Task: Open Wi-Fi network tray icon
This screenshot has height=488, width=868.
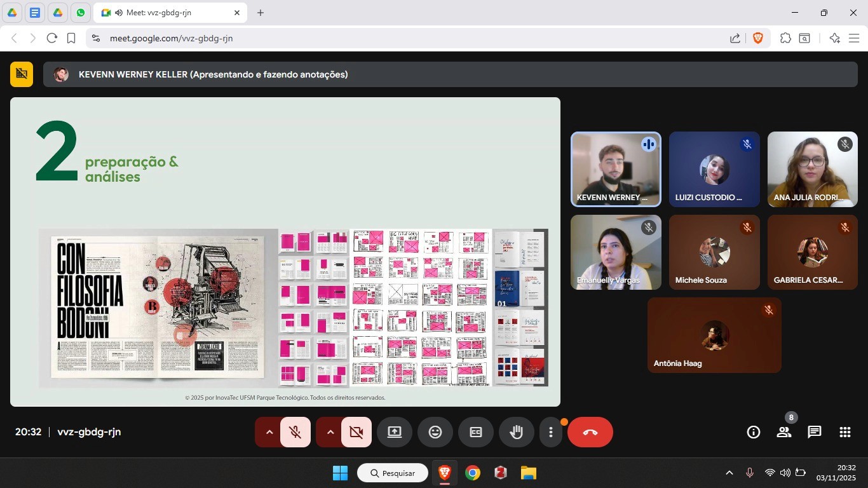Action: (x=770, y=473)
